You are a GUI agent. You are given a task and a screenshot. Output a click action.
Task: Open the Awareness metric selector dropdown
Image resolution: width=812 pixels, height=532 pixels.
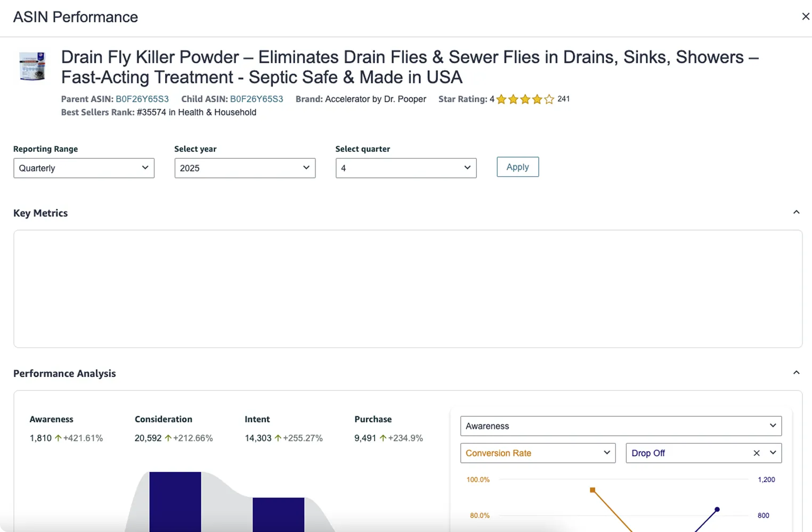click(620, 426)
